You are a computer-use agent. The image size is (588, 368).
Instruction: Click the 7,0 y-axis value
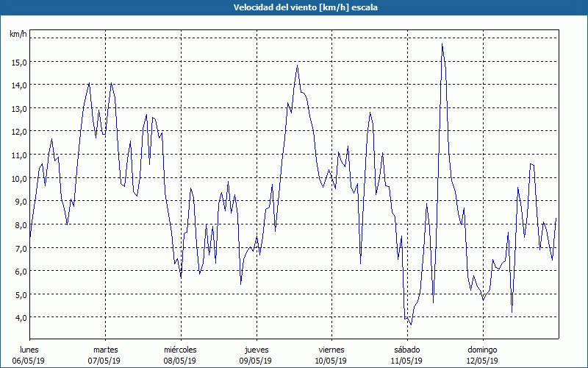tap(21, 248)
